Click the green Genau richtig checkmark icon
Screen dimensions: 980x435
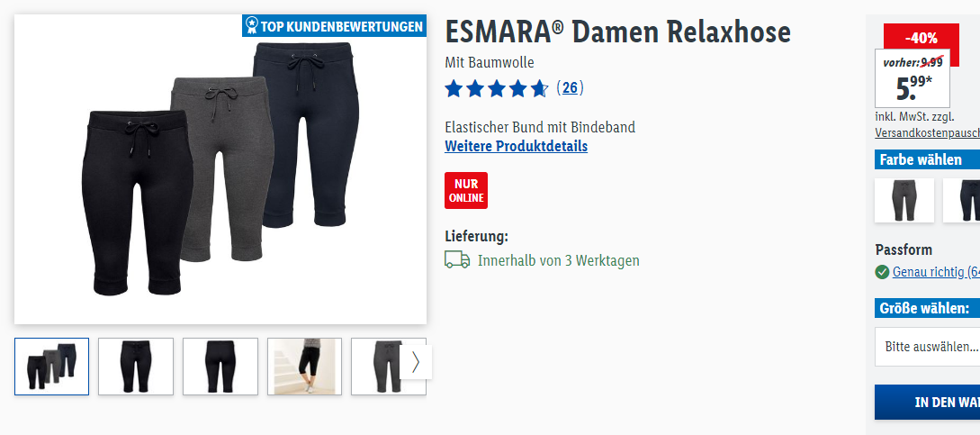click(x=882, y=272)
